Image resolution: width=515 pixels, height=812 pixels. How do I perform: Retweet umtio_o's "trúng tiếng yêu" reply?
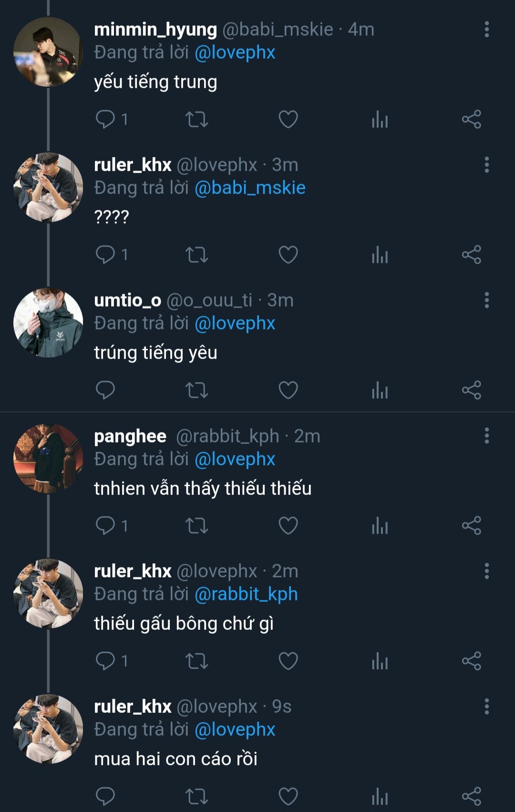[196, 390]
